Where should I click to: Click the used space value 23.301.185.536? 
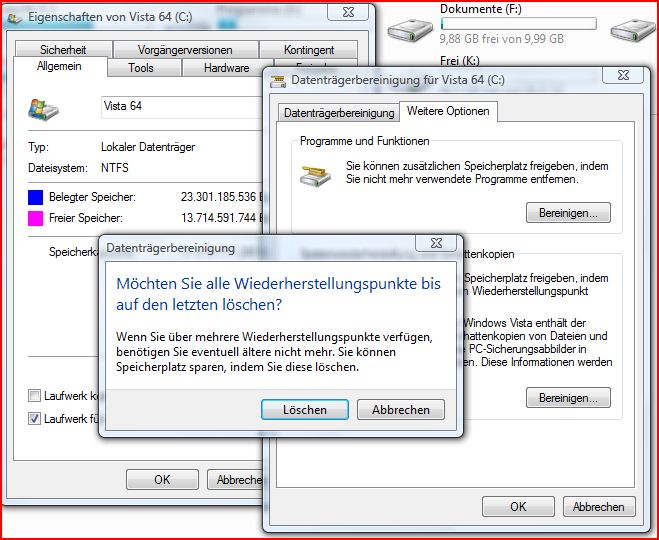pos(218,197)
